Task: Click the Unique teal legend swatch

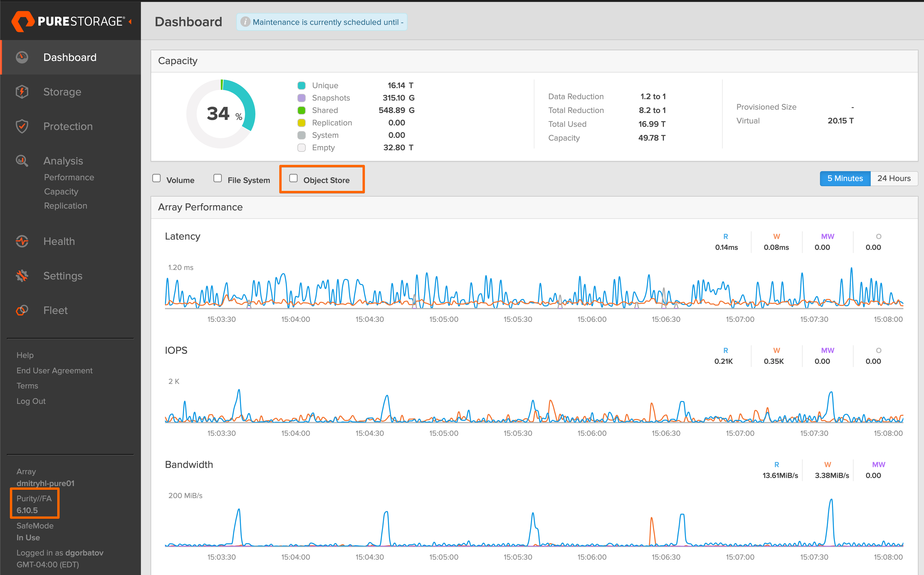Action: click(x=301, y=86)
